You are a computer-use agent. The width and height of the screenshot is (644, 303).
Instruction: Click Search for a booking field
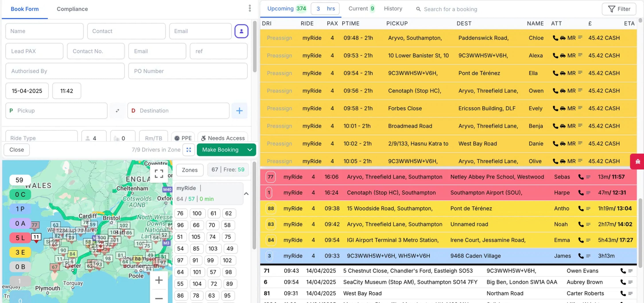tap(450, 9)
